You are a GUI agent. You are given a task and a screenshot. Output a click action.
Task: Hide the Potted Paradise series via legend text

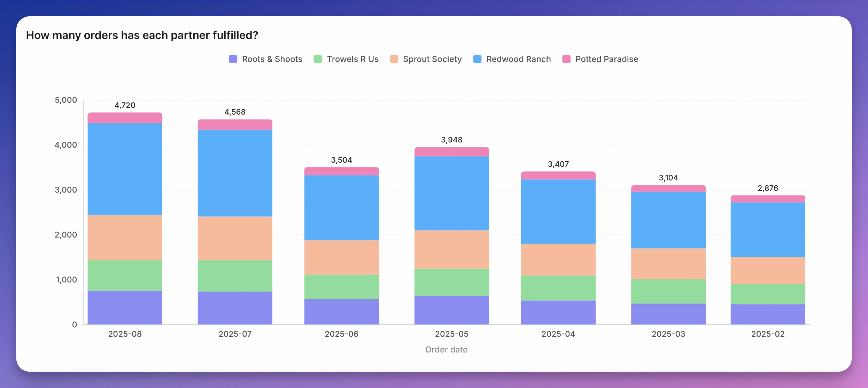(606, 59)
